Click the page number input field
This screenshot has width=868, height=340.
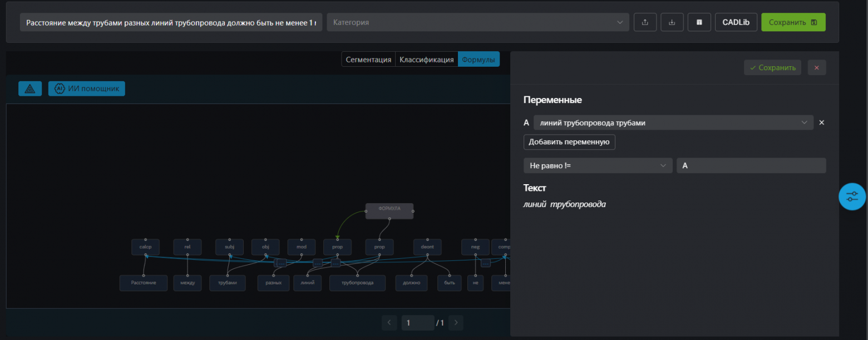[417, 323]
